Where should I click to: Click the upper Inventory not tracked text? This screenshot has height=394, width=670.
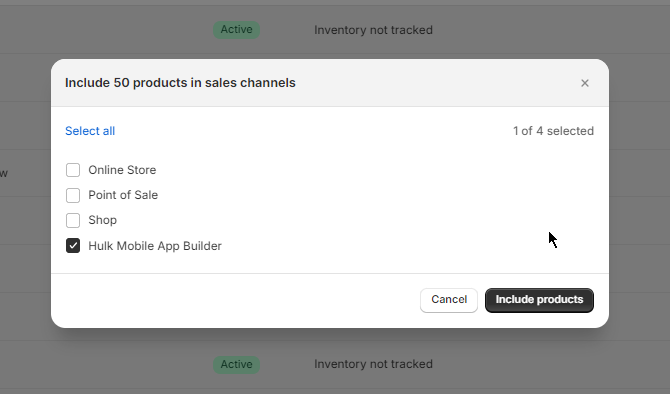point(373,30)
